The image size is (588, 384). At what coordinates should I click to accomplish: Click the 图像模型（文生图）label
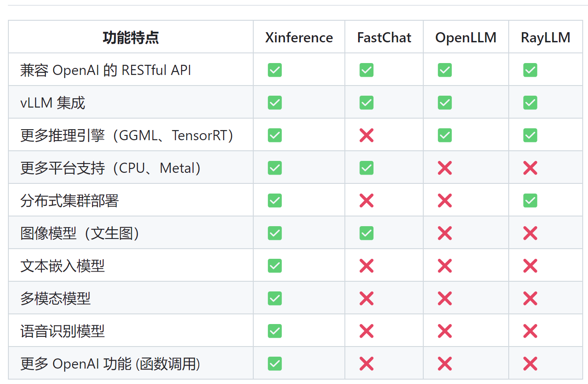coord(80,233)
